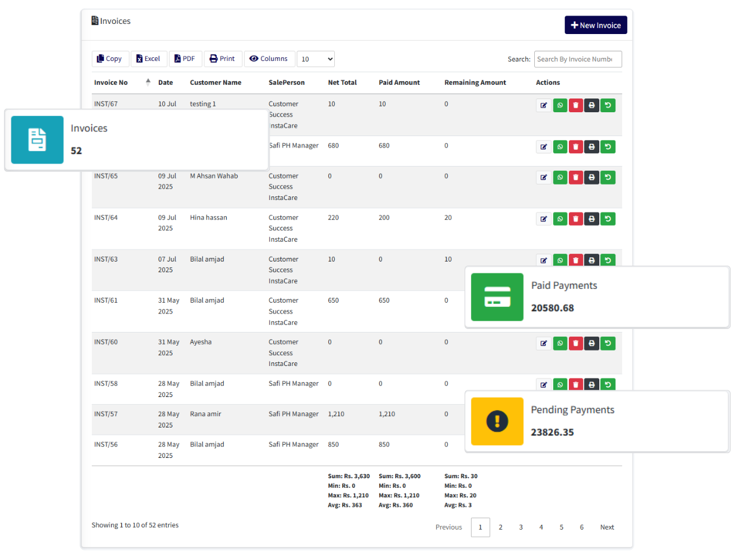Click the yellow Pending Payments warning icon

[497, 421]
